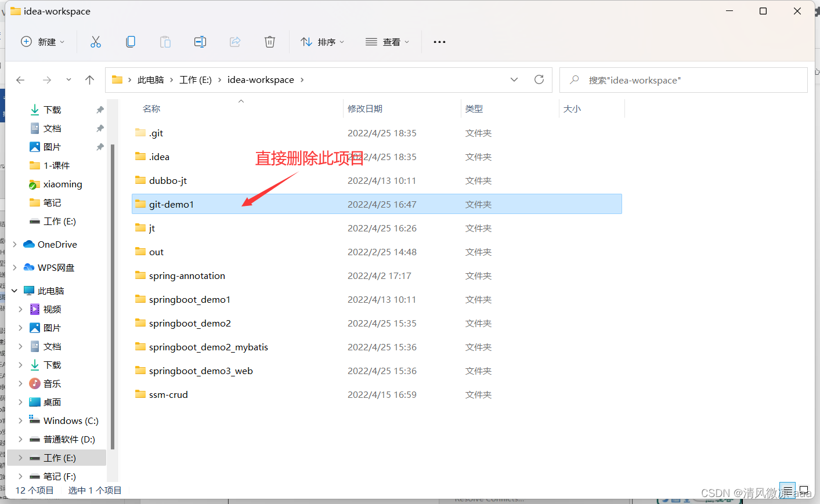
Task: Toggle large icons view in the status bar
Action: 804,490
